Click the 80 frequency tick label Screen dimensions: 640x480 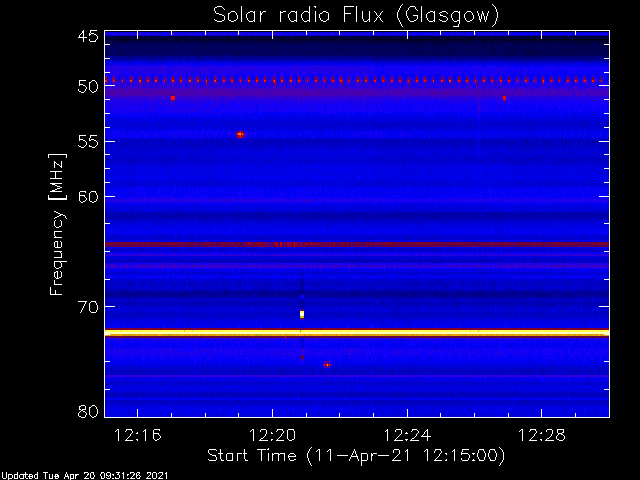pyautogui.click(x=88, y=411)
